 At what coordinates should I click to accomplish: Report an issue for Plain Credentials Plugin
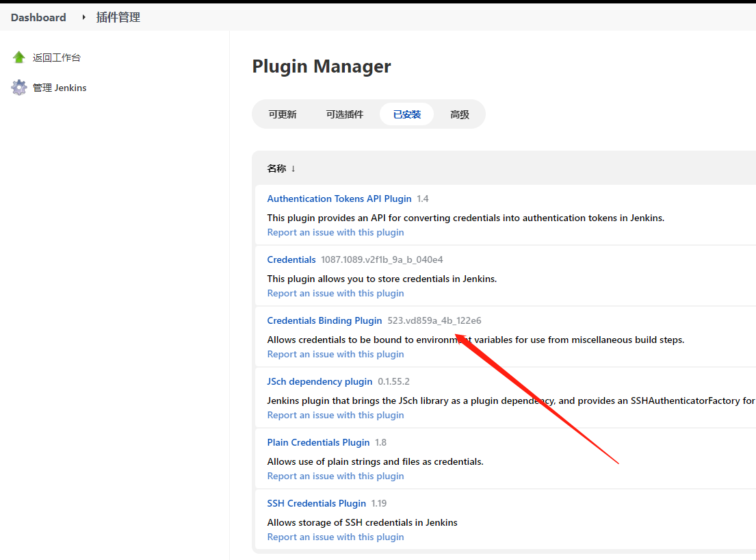pyautogui.click(x=335, y=476)
